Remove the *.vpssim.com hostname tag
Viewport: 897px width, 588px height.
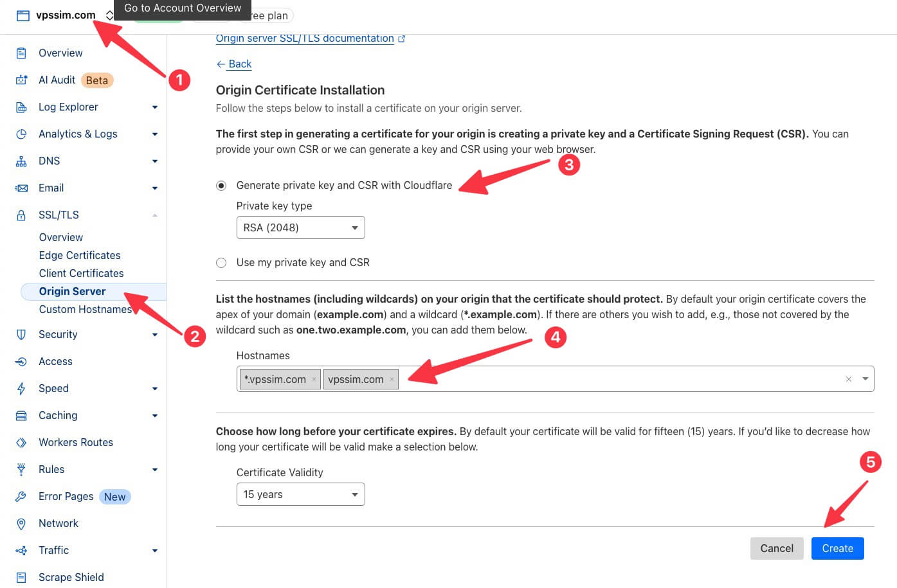click(314, 379)
